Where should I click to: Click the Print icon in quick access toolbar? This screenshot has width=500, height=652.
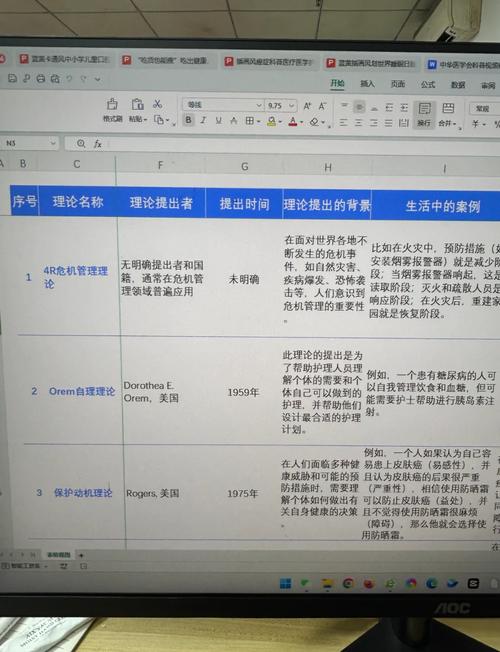pos(40,78)
